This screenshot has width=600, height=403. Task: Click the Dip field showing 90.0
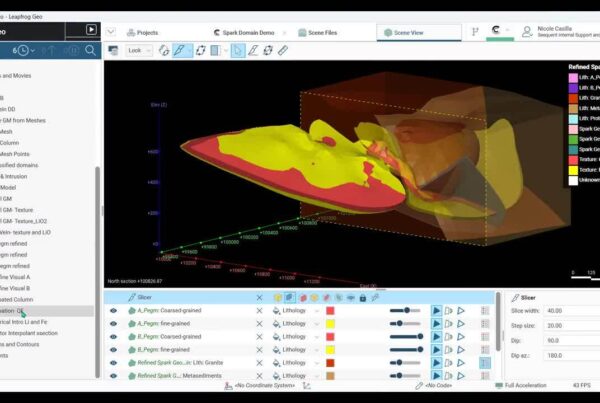click(x=572, y=341)
